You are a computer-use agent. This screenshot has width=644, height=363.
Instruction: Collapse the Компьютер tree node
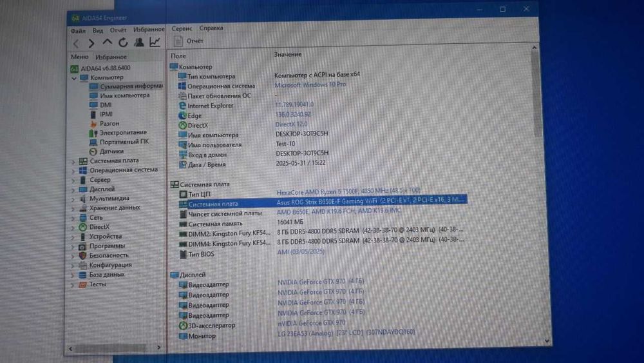point(74,78)
